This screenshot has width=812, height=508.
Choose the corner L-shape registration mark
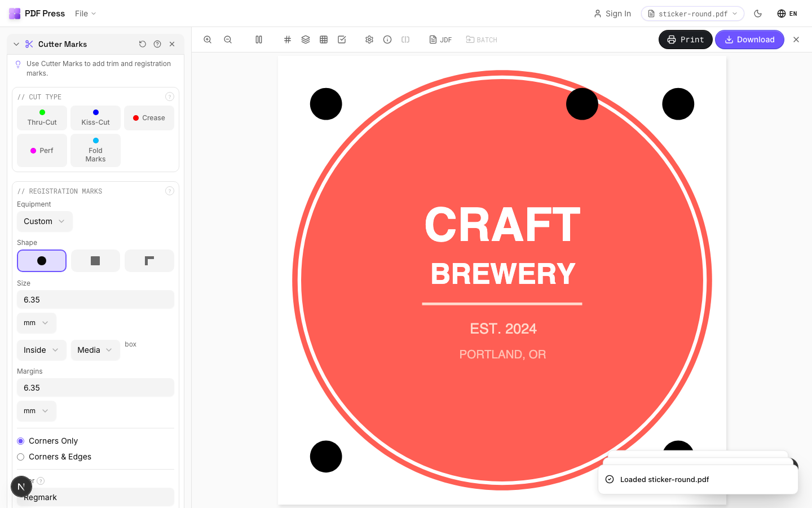pyautogui.click(x=149, y=261)
